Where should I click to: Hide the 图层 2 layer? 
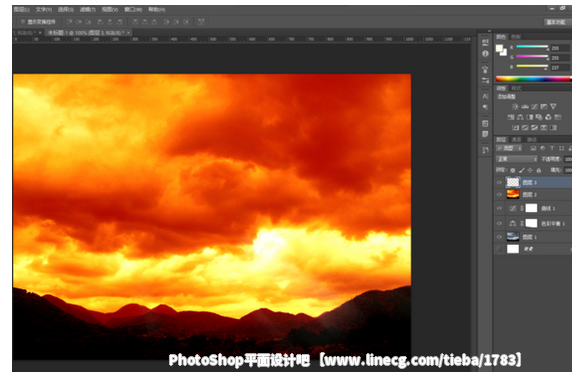pyautogui.click(x=499, y=195)
